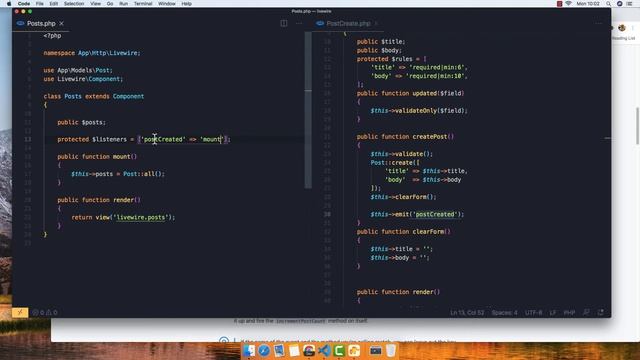
Task: Open Camtasia green icon in Dock
Action: 339,351
